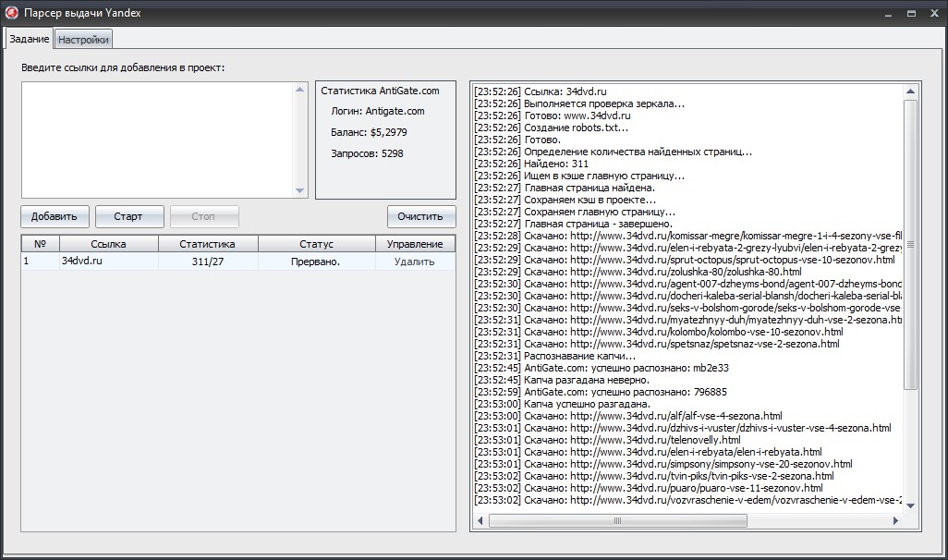Click log line 'Ссылка: 34dvd.ru'
This screenshot has height=560, width=948.
pyautogui.click(x=540, y=91)
